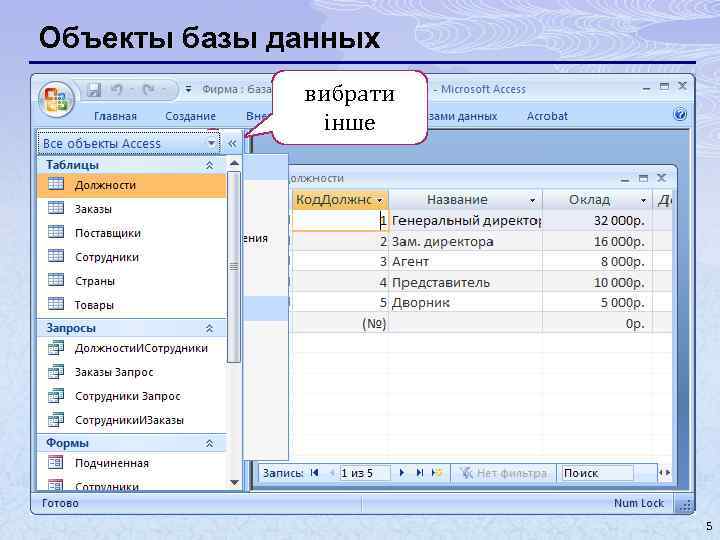This screenshot has width=720, height=540.
Task: Click the Нет фильтра filter button
Action: click(503, 473)
